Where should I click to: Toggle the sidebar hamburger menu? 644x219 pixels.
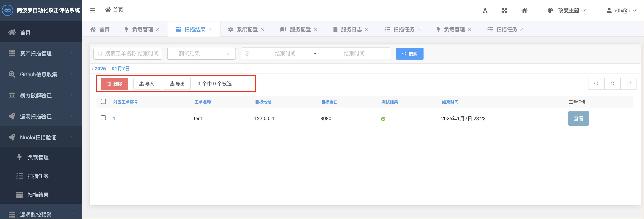[x=93, y=10]
